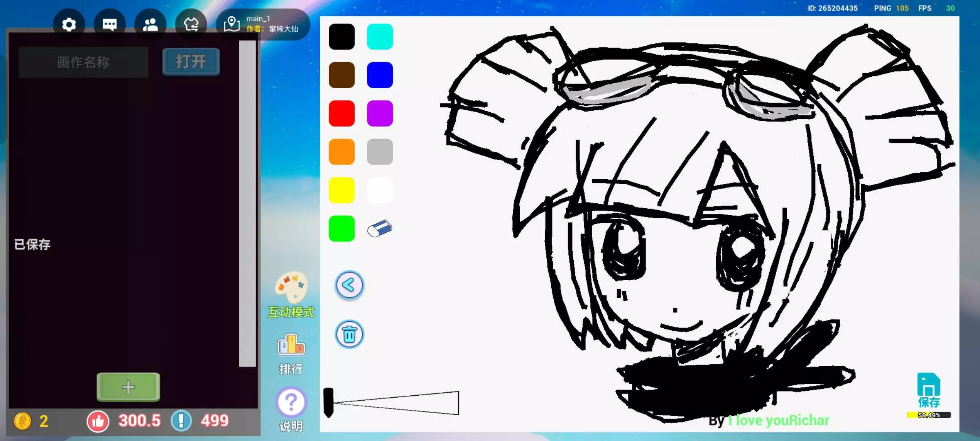Image resolution: width=980 pixels, height=441 pixels.
Task: Pick the cyan color swatch
Action: (380, 37)
